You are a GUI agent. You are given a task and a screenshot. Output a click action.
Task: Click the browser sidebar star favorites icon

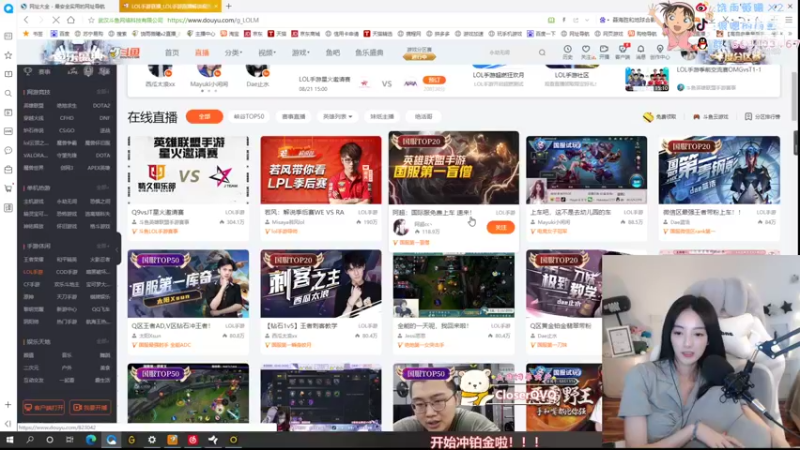tap(8, 55)
